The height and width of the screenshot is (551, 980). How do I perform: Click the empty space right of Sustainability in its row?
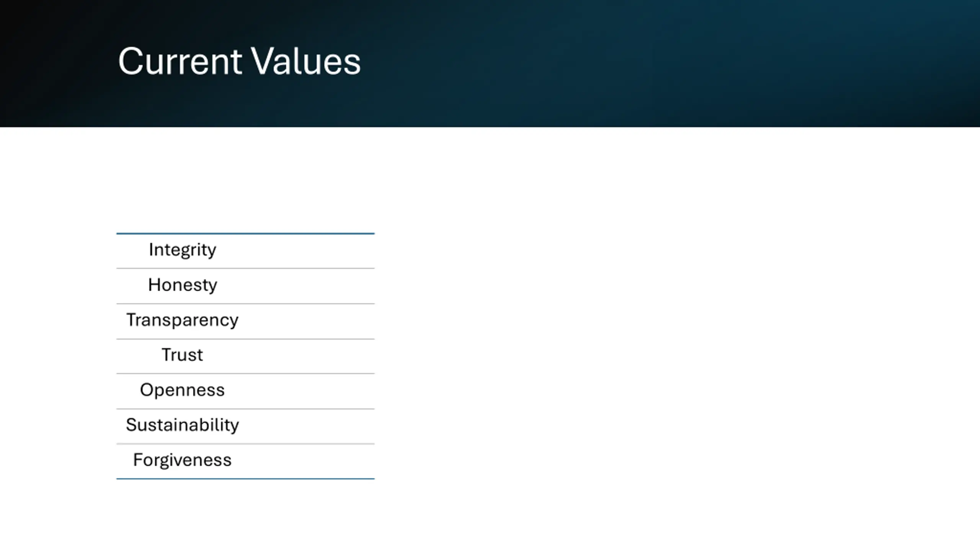pyautogui.click(x=306, y=427)
